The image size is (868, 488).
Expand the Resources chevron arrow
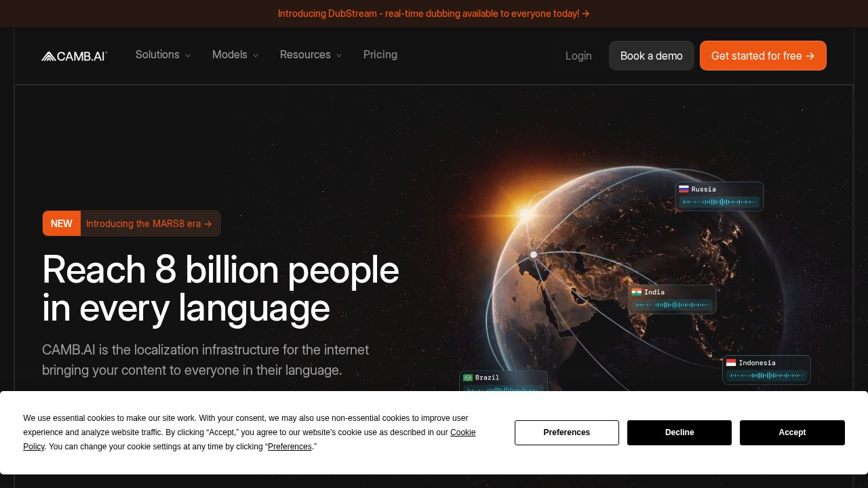click(x=339, y=56)
